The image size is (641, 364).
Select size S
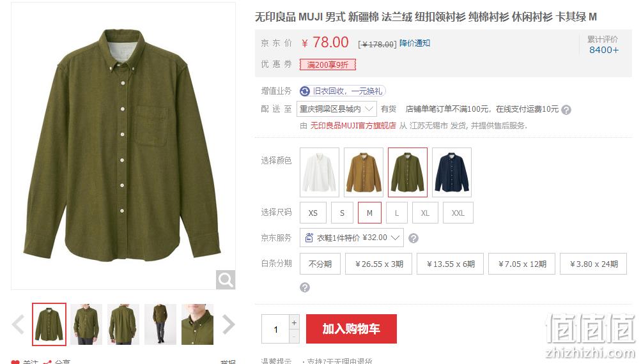tap(342, 213)
